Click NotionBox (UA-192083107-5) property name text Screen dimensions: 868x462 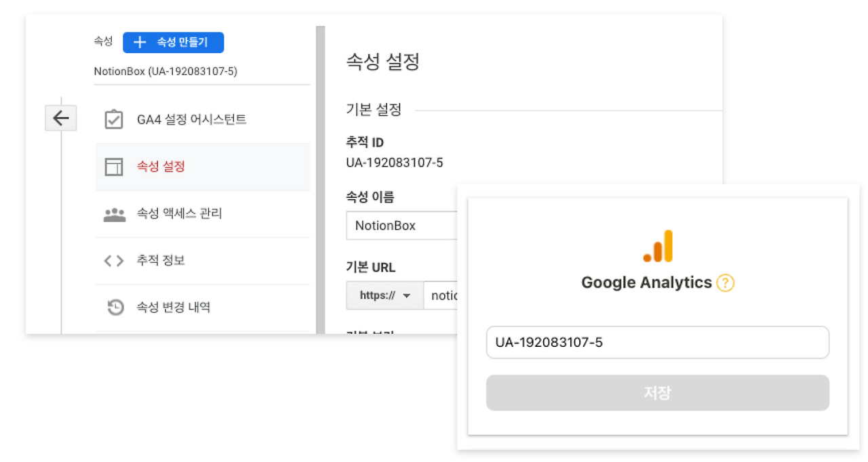[165, 71]
